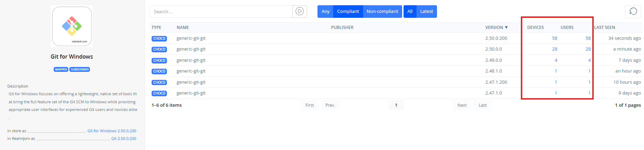
Task: Click the MAPPED badge
Action: 61,69
